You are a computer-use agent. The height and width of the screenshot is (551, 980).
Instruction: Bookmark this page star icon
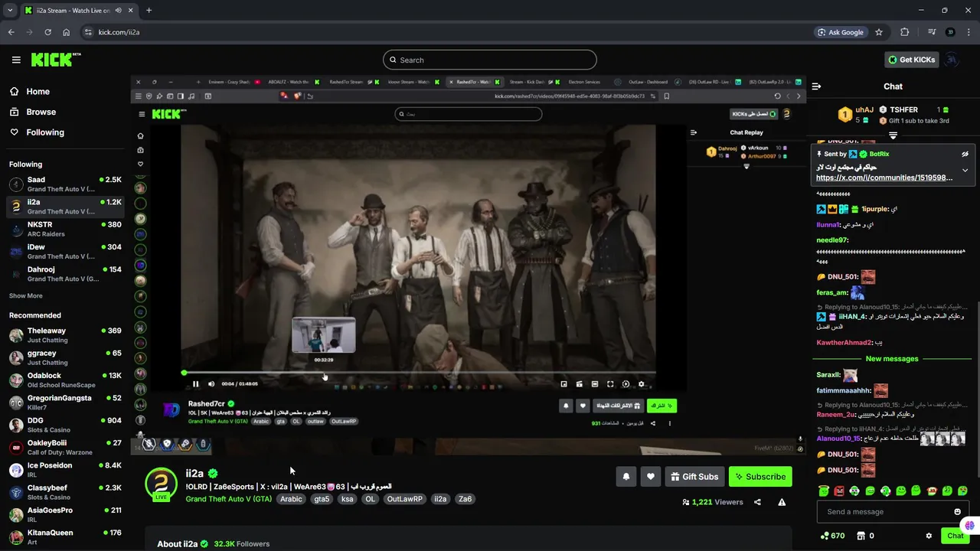(x=879, y=32)
